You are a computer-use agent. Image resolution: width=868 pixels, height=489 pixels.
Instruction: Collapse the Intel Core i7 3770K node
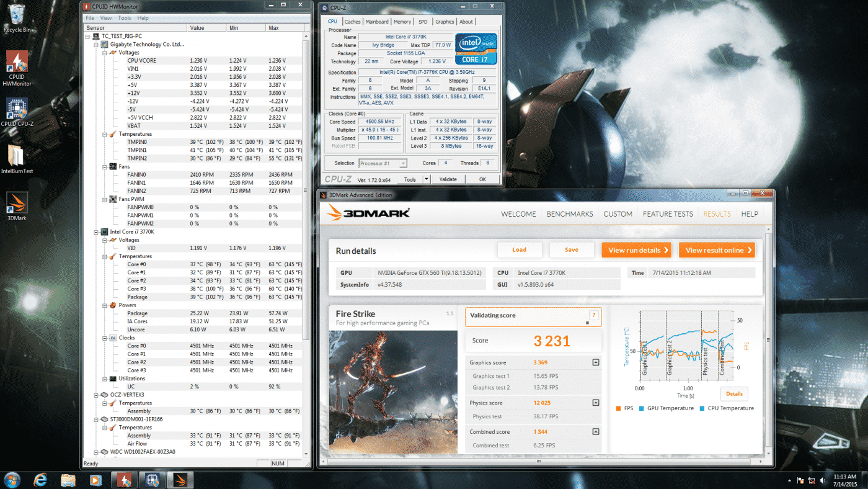97,231
